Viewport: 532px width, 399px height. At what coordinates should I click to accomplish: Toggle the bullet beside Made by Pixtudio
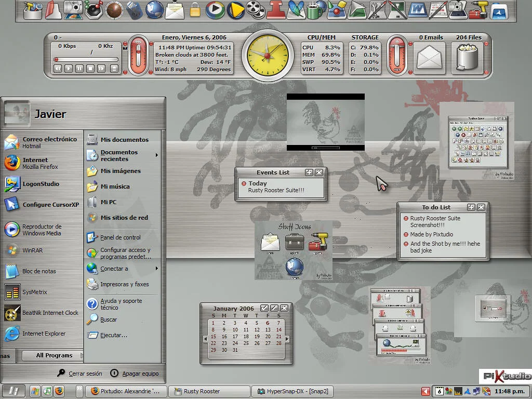point(405,235)
